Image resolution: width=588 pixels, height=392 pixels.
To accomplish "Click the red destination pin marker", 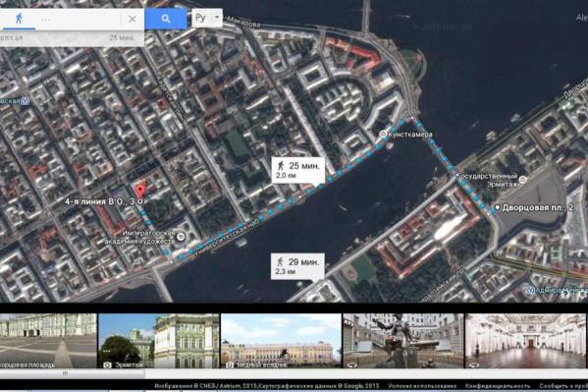I will [139, 191].
